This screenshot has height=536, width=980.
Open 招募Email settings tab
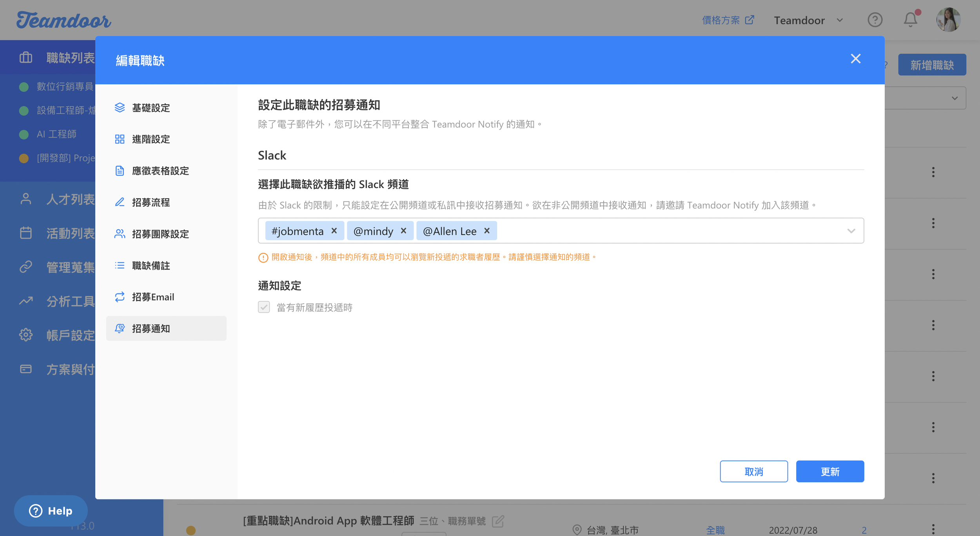point(153,297)
